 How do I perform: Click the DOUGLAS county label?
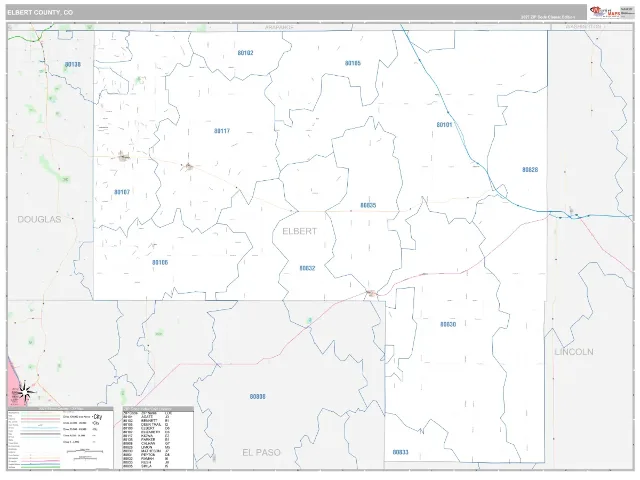[x=39, y=220]
